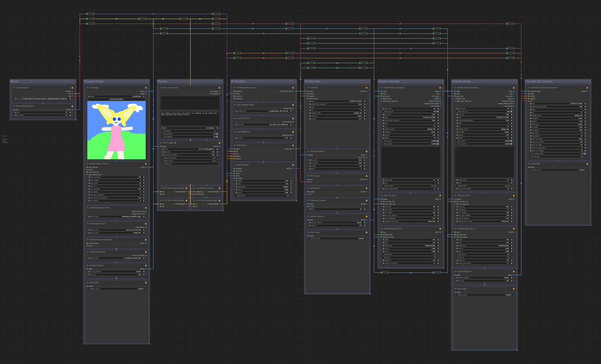Click the lock icon on the KSampler node

tap(367, 88)
